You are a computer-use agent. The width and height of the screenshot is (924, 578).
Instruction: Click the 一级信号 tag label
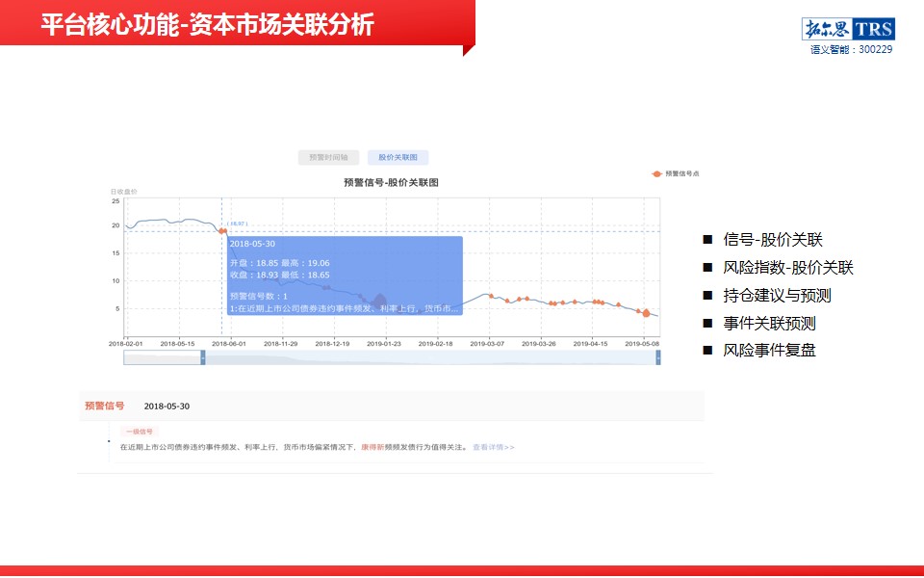pyautogui.click(x=141, y=432)
